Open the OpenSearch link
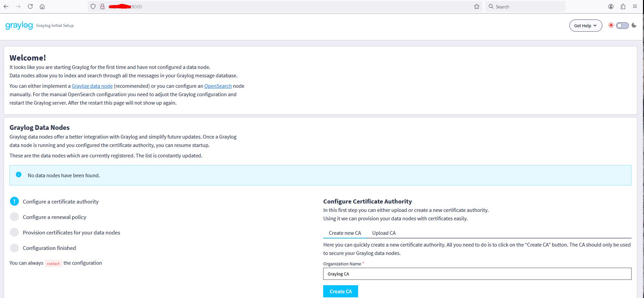Screen dimensions: 644x298 [x=218, y=86]
